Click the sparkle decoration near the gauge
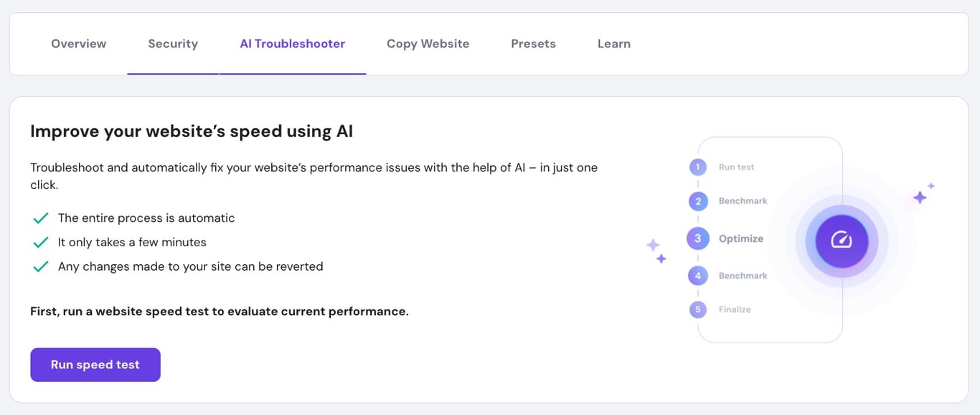980x415 pixels. [920, 197]
